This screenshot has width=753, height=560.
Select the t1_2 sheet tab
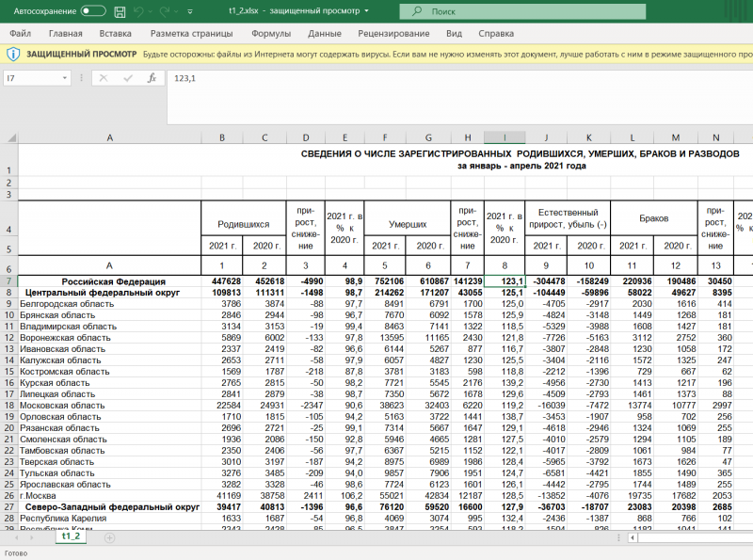(x=72, y=536)
